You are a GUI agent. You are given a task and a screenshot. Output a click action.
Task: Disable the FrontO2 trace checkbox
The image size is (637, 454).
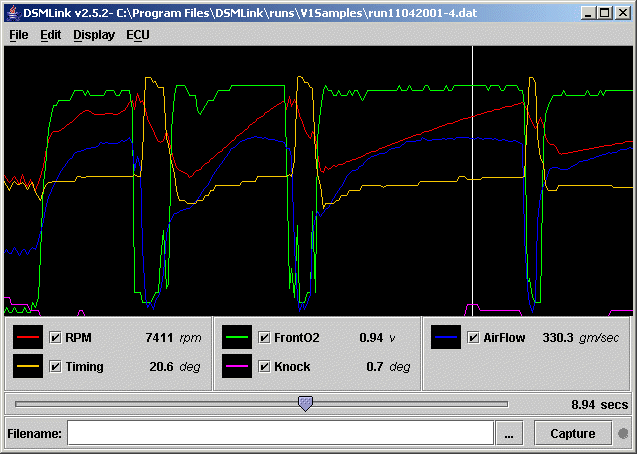(264, 338)
